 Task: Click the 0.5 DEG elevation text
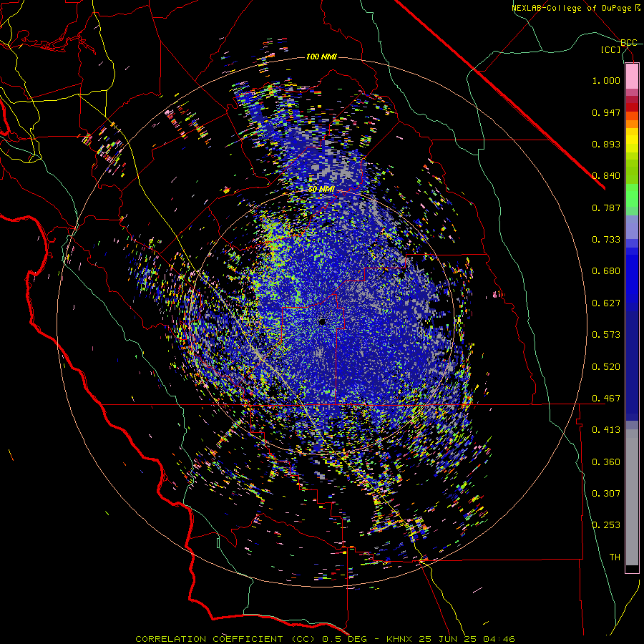click(x=346, y=639)
